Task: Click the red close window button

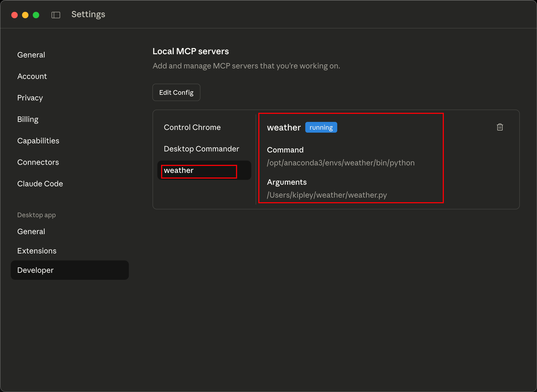Action: 14,15
